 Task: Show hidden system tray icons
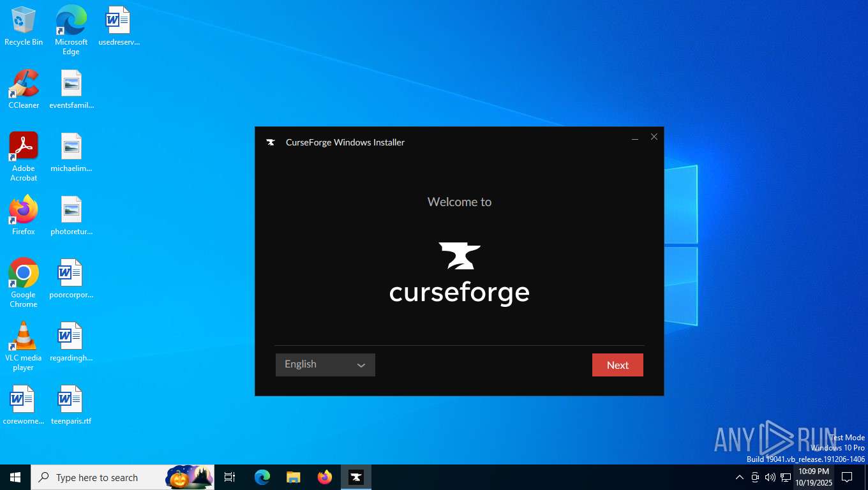click(740, 477)
